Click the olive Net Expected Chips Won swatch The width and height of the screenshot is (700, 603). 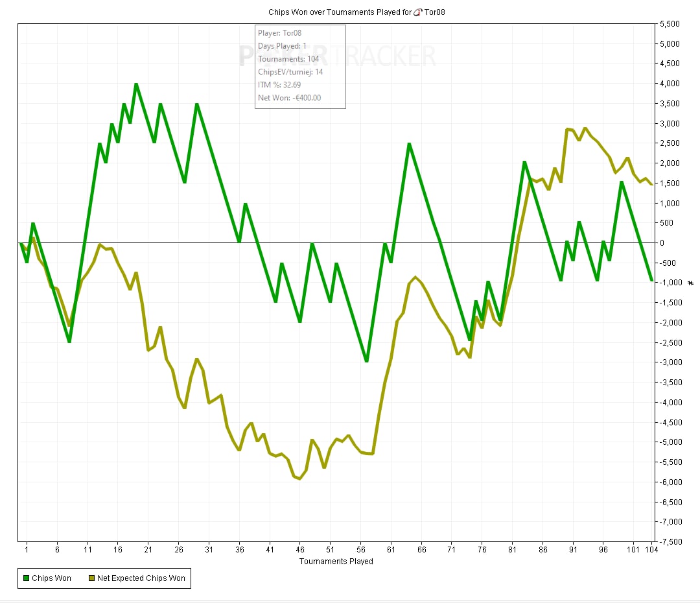[91, 578]
